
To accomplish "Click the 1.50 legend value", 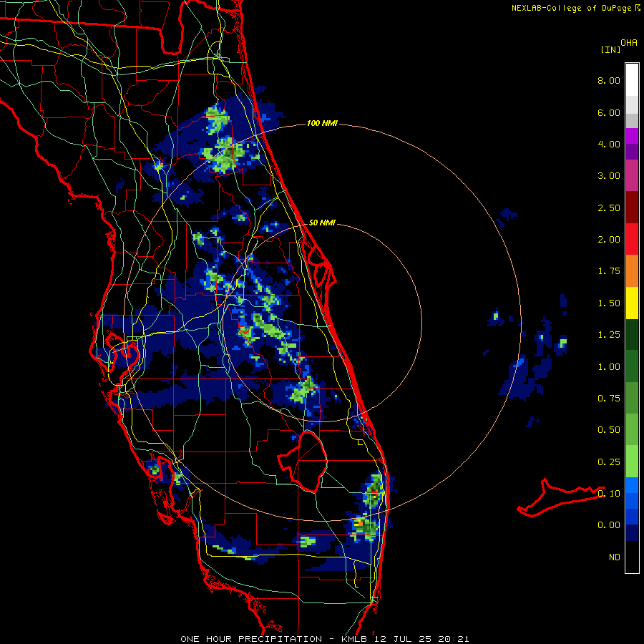I will point(609,303).
